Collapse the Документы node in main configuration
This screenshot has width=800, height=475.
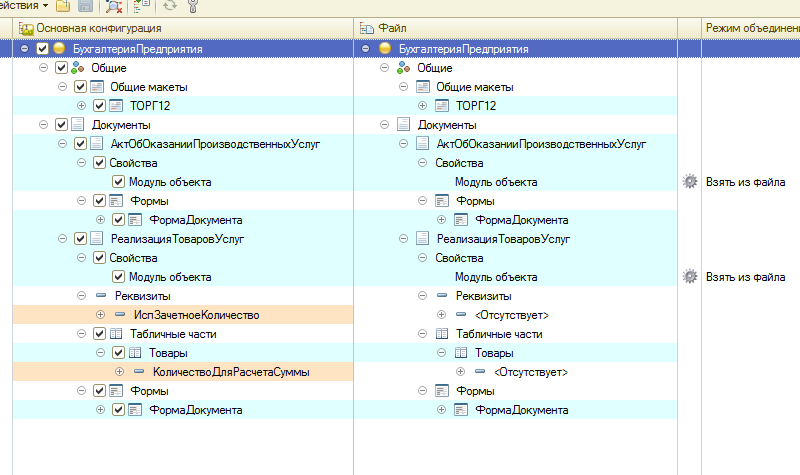pyautogui.click(x=44, y=125)
